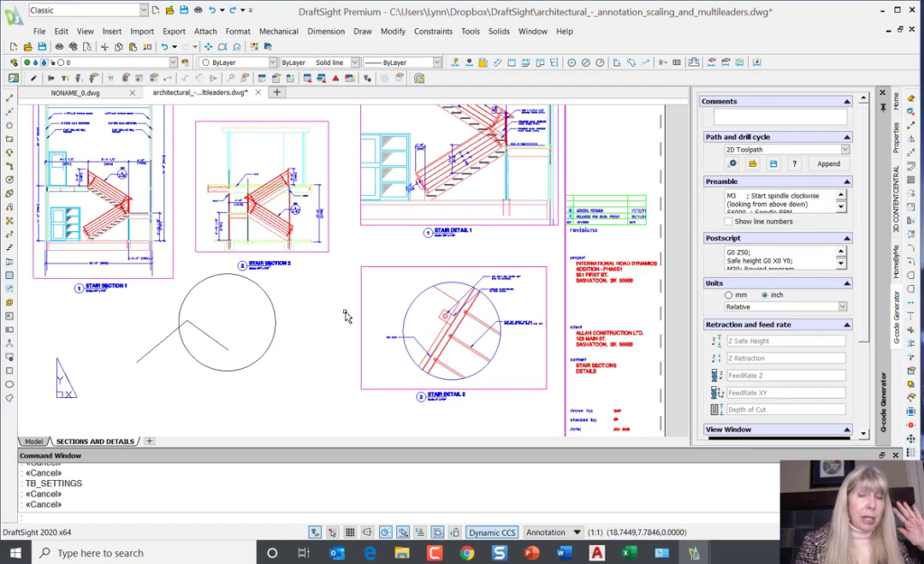Viewport: 924px width, 564px height.
Task: Click the folder open icon in Path and drill cycle
Action: 753,163
